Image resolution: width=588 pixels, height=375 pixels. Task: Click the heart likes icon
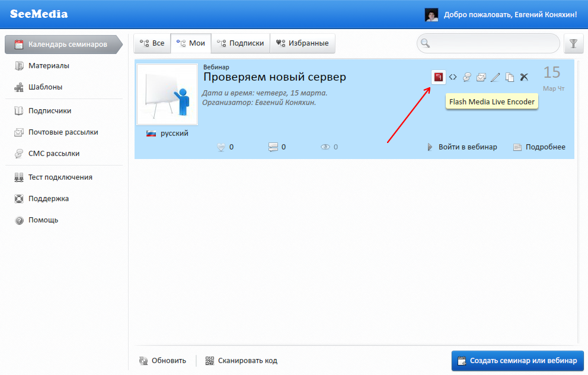221,147
